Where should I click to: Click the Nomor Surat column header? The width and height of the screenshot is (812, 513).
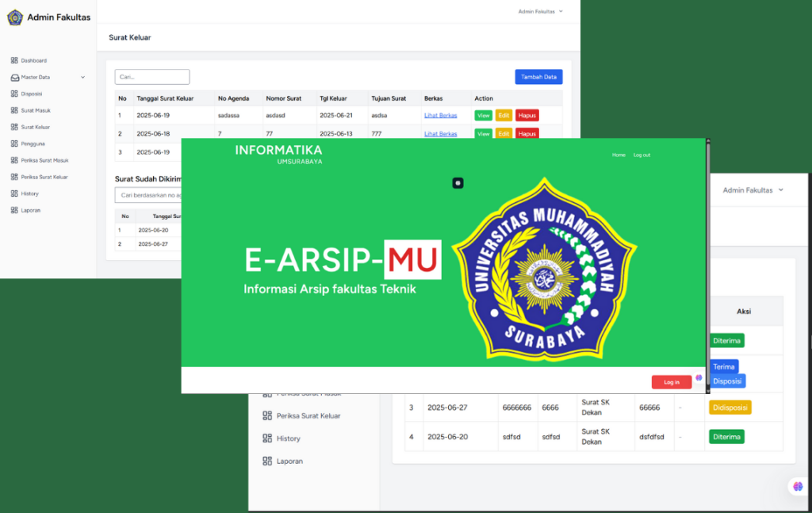tap(283, 98)
